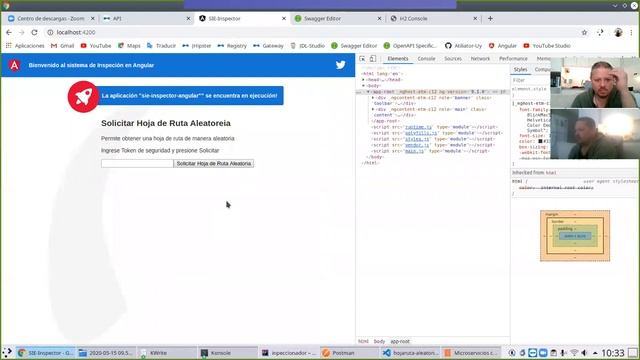The width and height of the screenshot is (640, 360).
Task: Open the polyfills.js script link
Action: click(421, 133)
